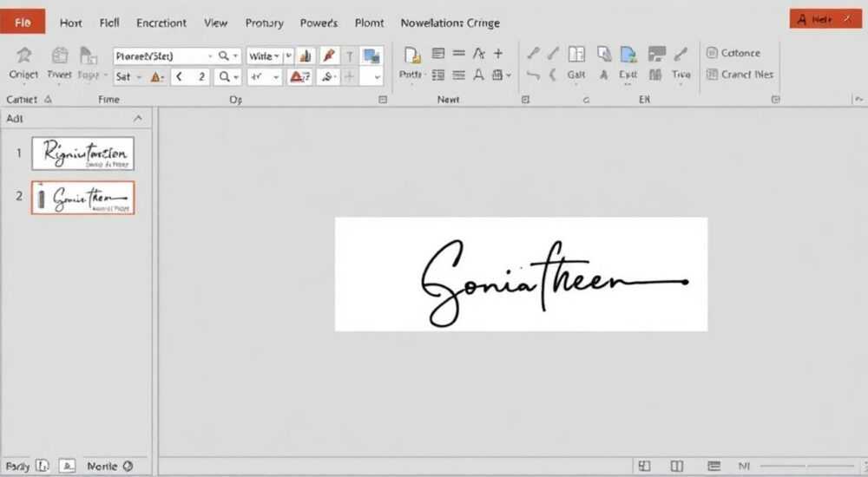Screen dimensions: 868x477
Task: Click the curved connector line icon
Action: click(x=533, y=75)
